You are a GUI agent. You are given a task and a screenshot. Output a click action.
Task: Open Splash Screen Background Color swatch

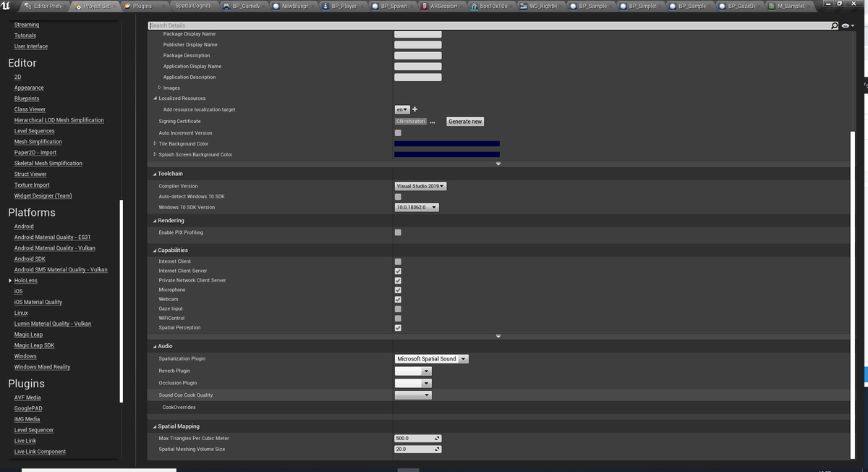click(x=447, y=154)
